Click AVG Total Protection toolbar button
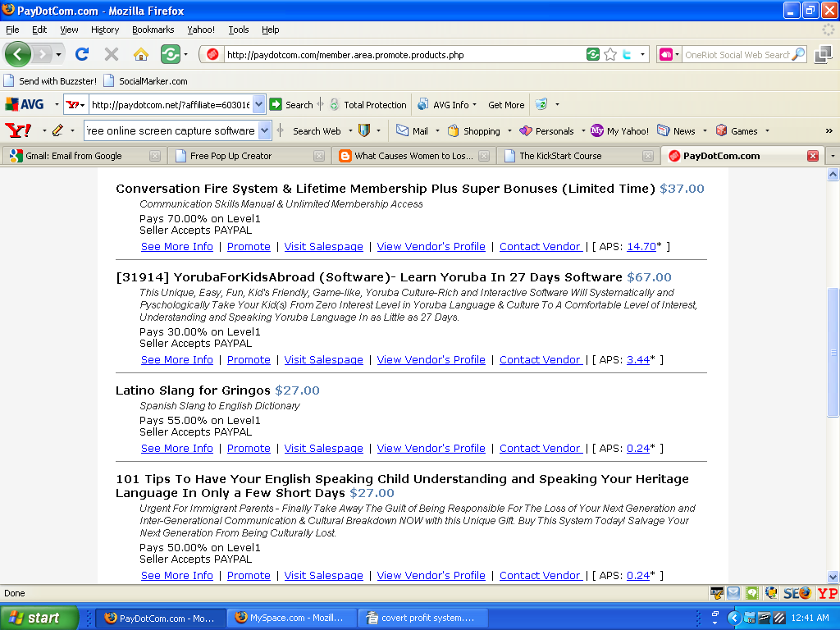 click(x=367, y=105)
